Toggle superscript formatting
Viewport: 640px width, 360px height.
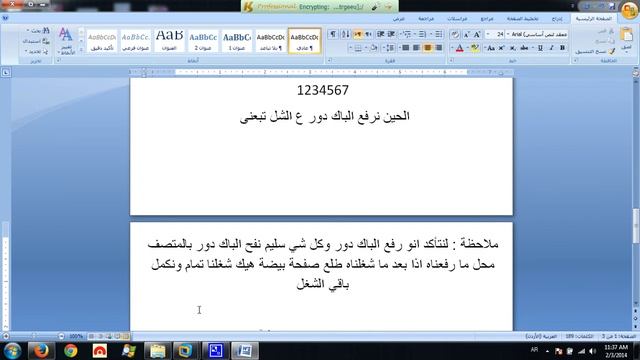point(502,48)
